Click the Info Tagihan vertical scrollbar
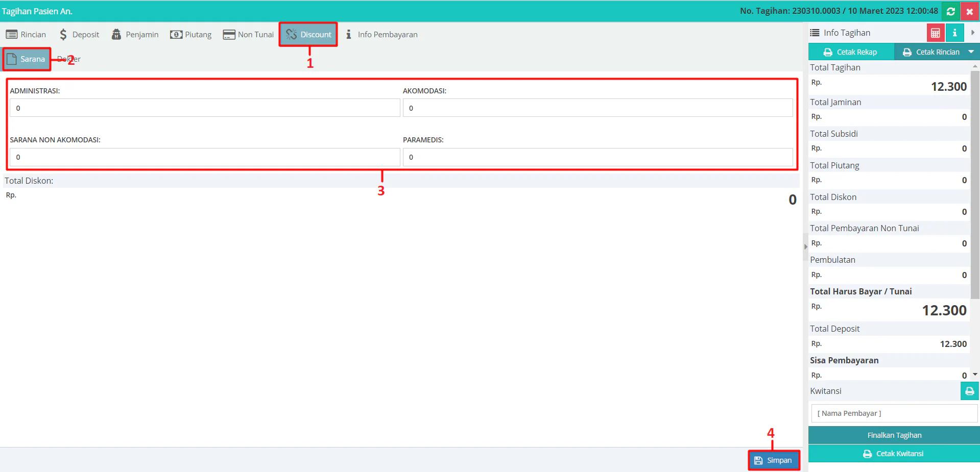The width and height of the screenshot is (980, 472). (974, 184)
